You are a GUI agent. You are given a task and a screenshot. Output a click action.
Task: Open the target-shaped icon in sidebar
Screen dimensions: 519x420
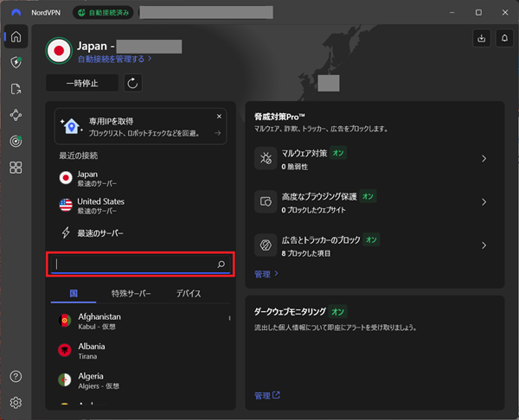pyautogui.click(x=16, y=141)
